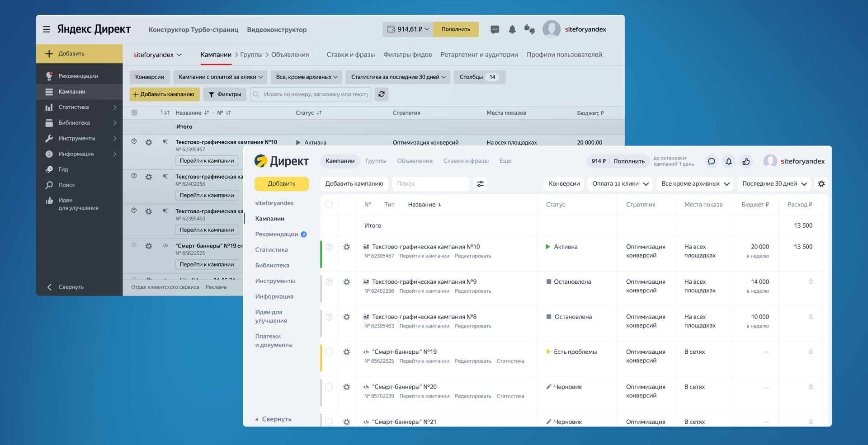This screenshot has width=868, height=445.
Task: Click Столбцы 14 button in old window
Action: coord(480,77)
